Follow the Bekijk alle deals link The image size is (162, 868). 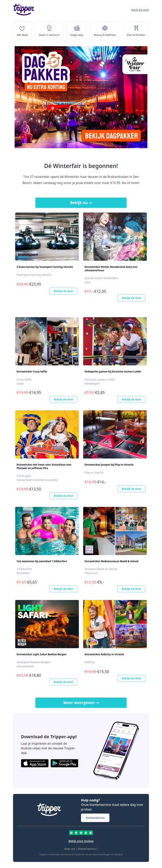click(140, 10)
